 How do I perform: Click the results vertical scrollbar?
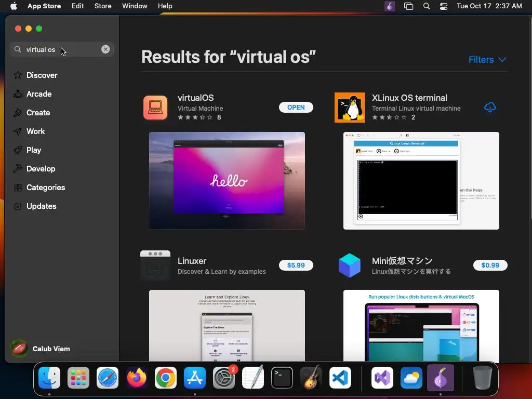click(530, 119)
